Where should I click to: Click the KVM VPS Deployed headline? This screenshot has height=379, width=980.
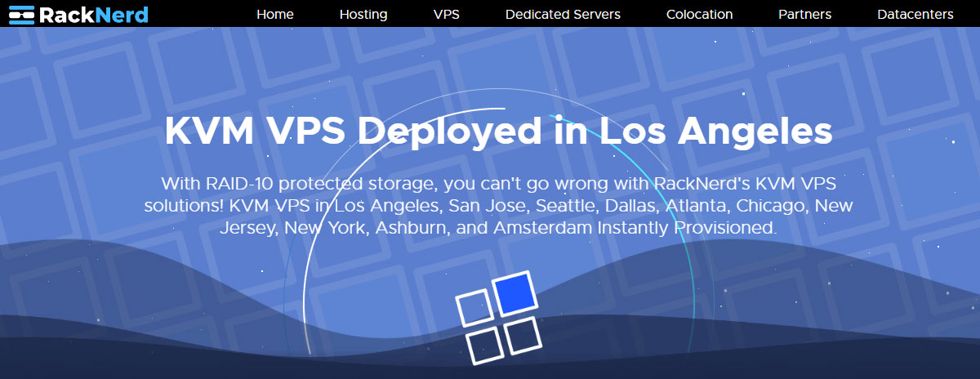498,132
